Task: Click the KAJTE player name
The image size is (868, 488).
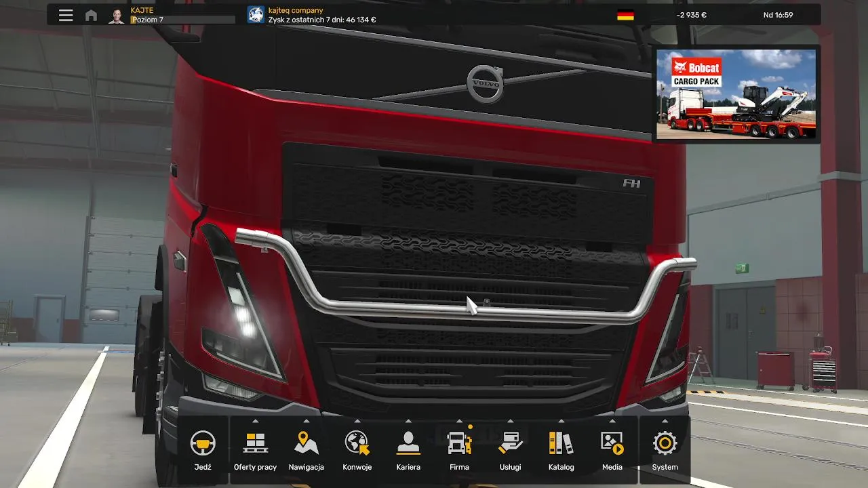Action: (142, 10)
